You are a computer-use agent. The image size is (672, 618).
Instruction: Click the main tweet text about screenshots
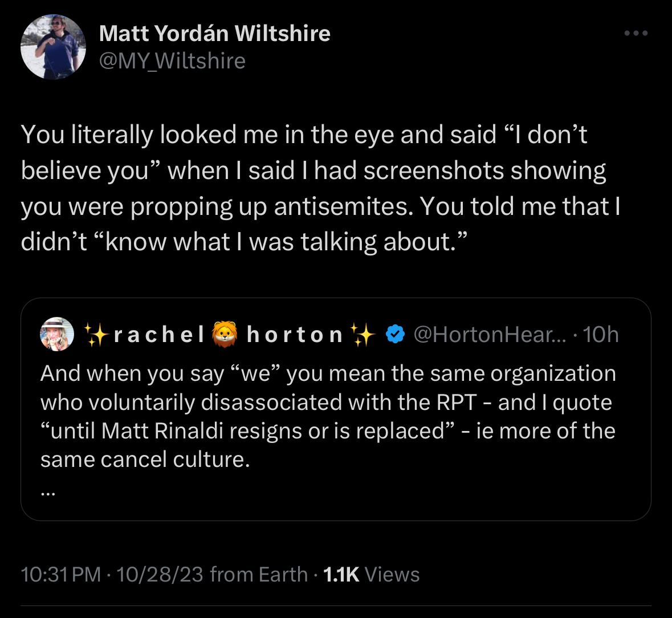(x=319, y=188)
